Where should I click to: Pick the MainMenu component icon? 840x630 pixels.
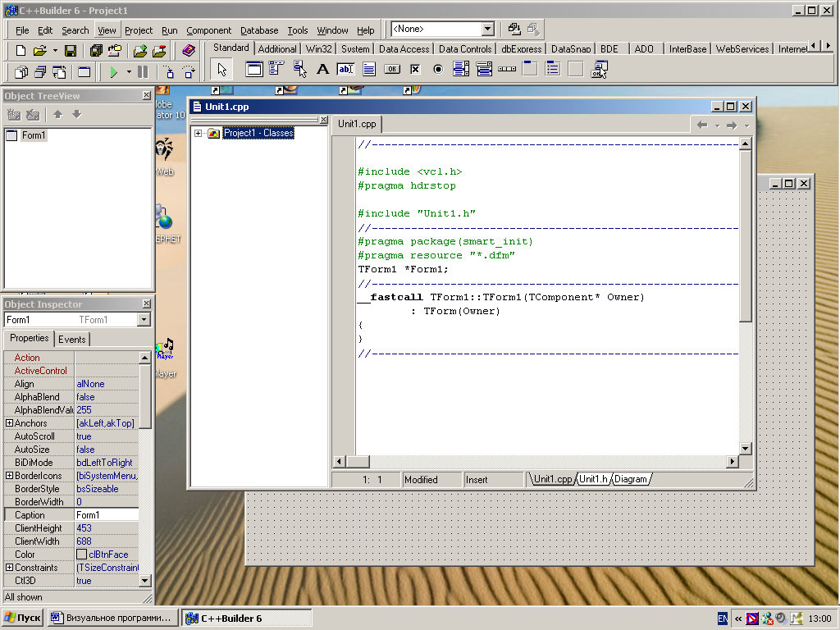pyautogui.click(x=276, y=69)
